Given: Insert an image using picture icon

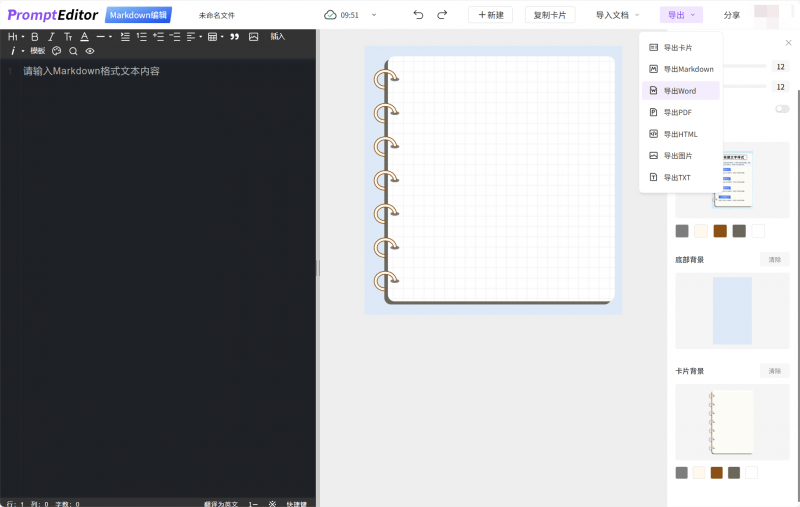Looking at the screenshot, I should (253, 37).
